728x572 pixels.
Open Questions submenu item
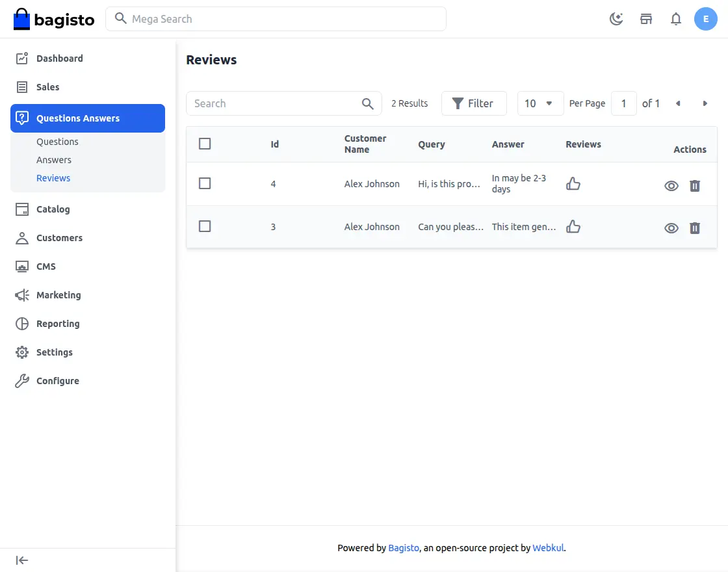(57, 142)
